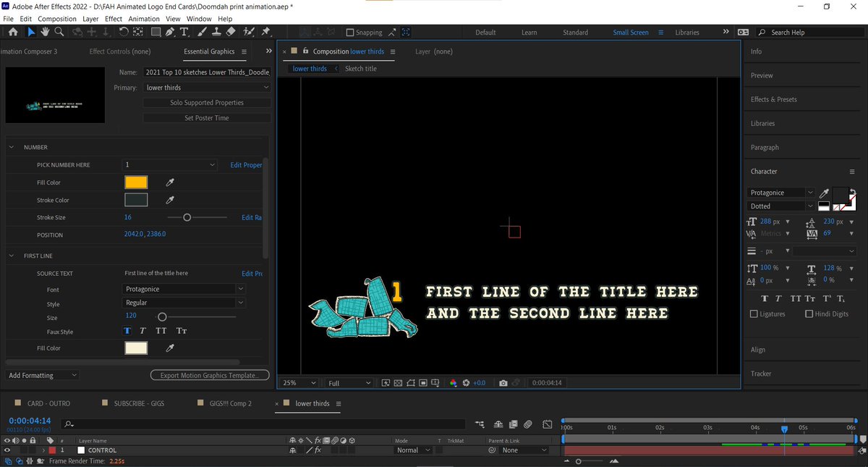Open Font Protagonice dropdown in Essential Graphics
This screenshot has width=868, height=467.
tap(185, 289)
